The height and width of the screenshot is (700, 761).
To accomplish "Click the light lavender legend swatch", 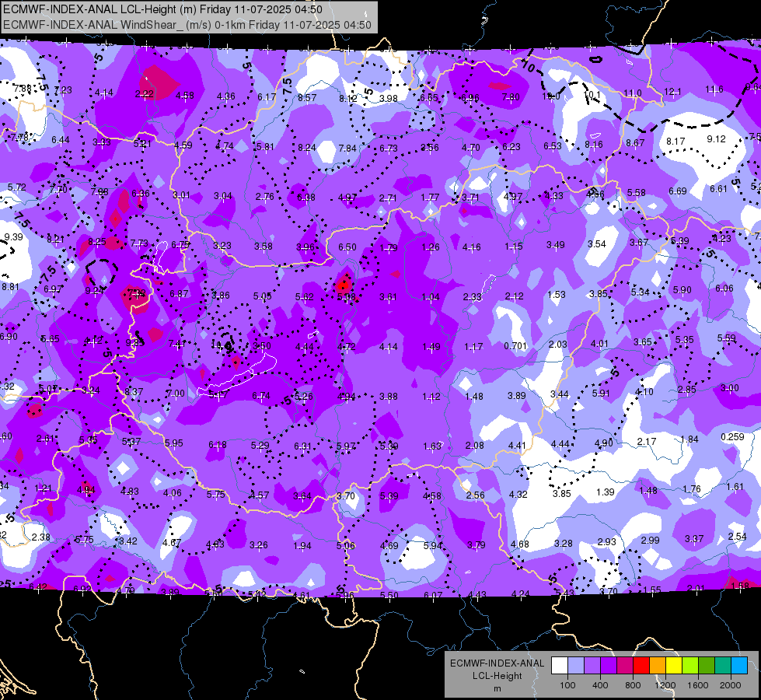I will point(576,666).
